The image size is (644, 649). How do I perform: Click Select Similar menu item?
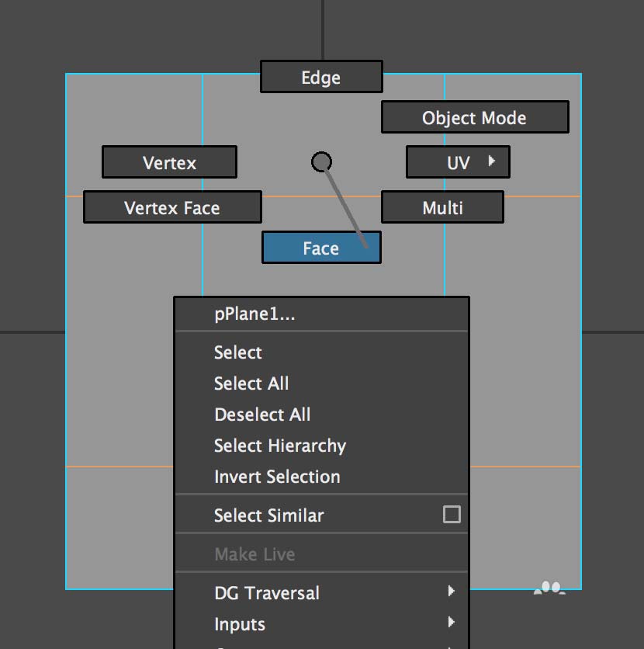[268, 515]
